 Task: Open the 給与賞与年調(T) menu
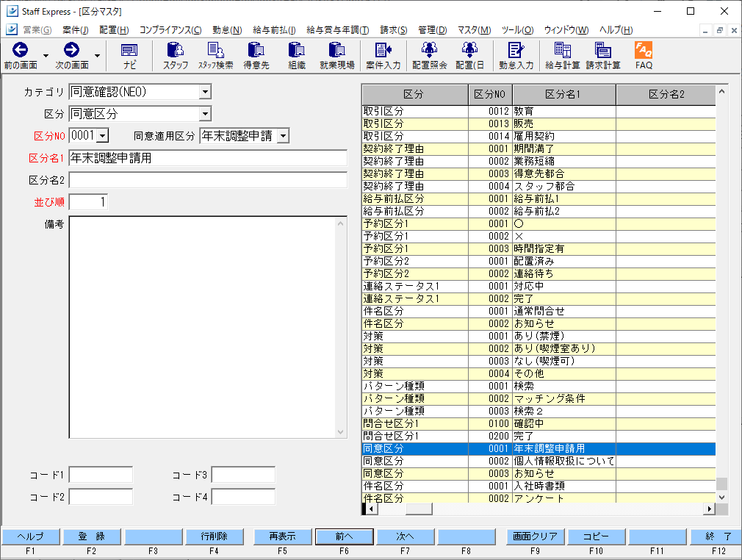click(x=338, y=30)
